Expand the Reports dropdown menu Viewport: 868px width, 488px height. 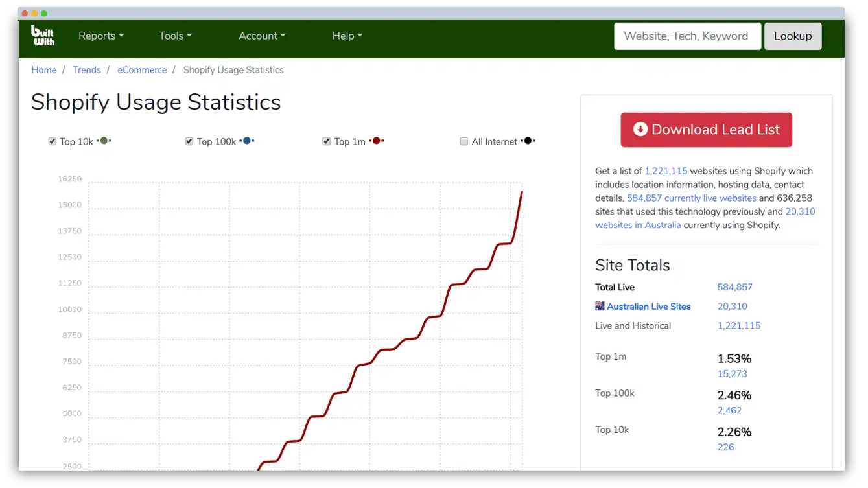[101, 36]
